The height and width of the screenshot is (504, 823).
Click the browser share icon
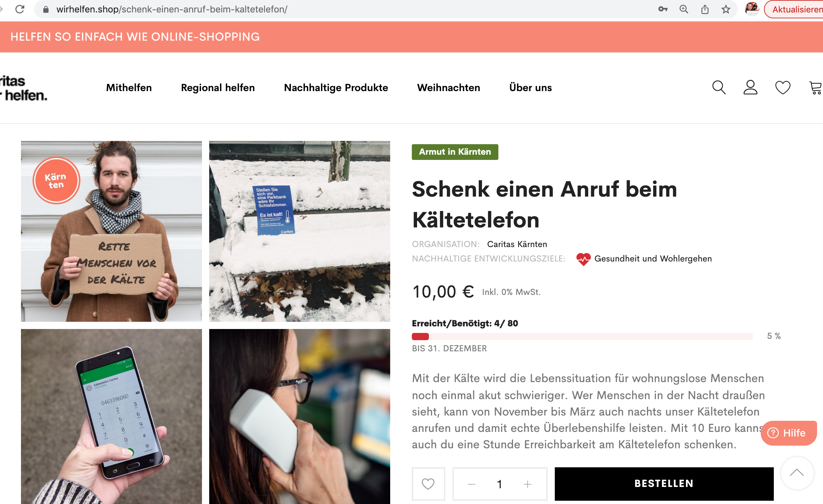pyautogui.click(x=705, y=10)
